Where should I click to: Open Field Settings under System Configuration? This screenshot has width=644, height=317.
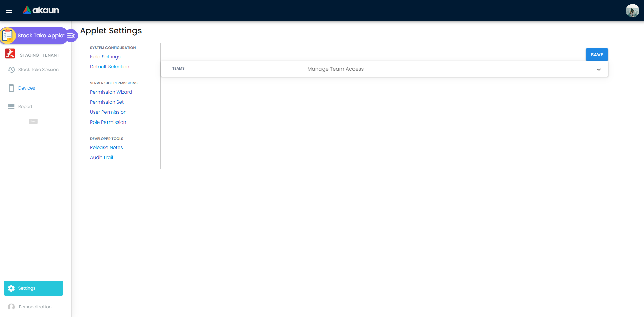click(x=105, y=57)
